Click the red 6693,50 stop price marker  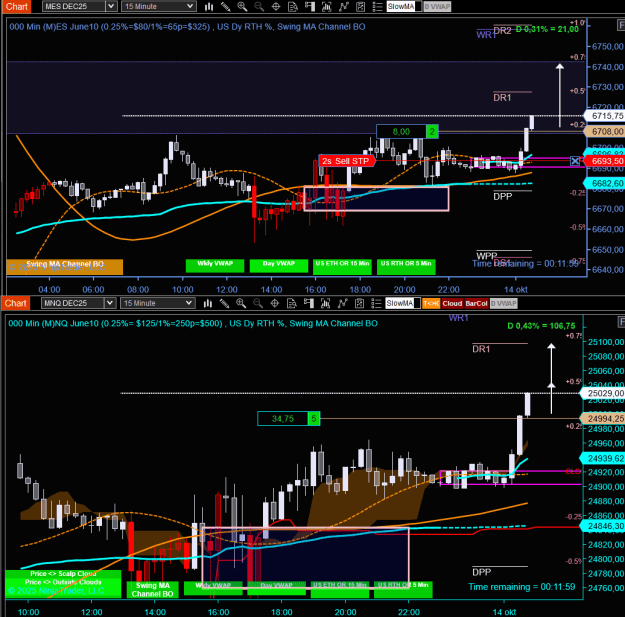point(604,161)
